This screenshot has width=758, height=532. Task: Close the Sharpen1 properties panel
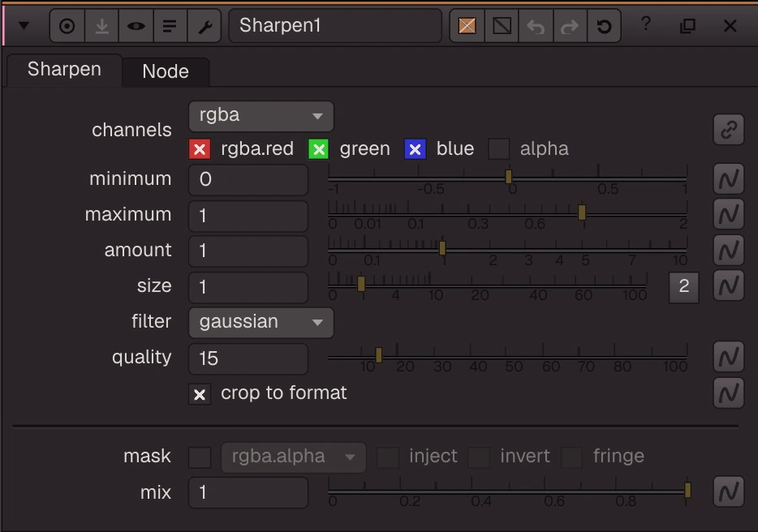(730, 26)
